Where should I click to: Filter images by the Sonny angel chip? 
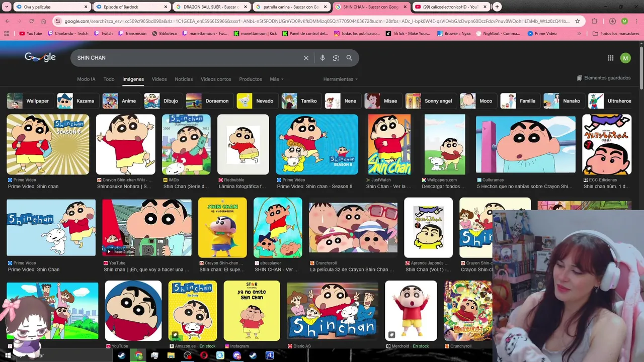pos(430,101)
